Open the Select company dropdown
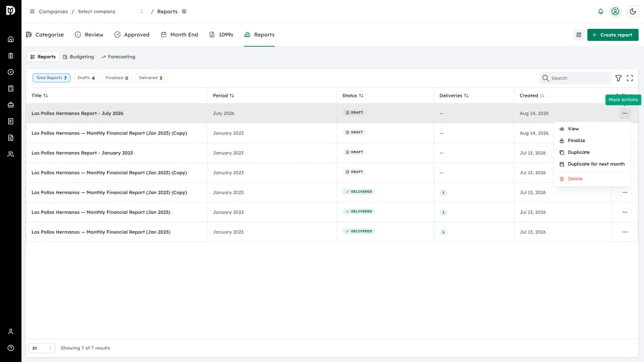 point(111,11)
